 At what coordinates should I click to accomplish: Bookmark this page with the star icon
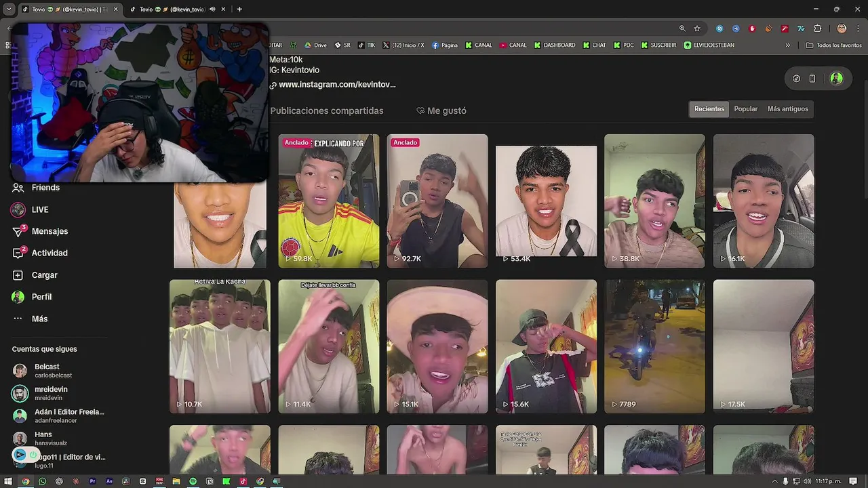click(x=697, y=28)
